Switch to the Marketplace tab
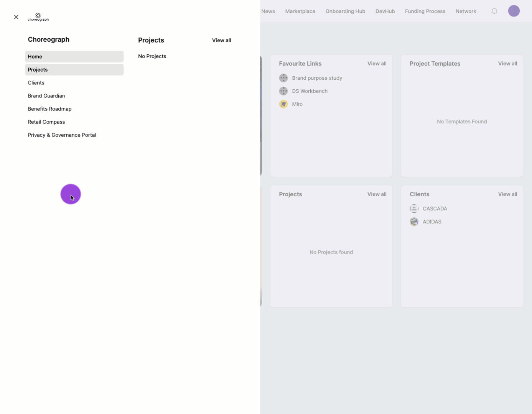Screen dimensions: 532x414 (x=300, y=11)
